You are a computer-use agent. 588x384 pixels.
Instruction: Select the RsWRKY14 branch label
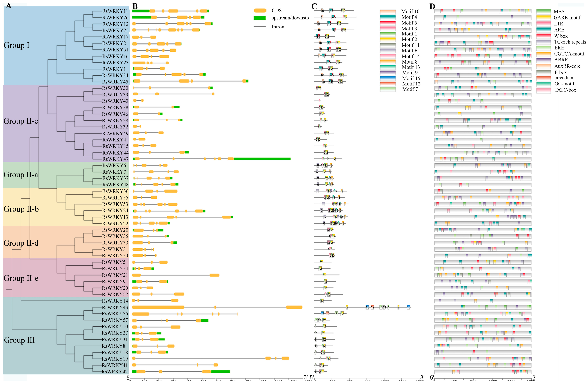pyautogui.click(x=115, y=301)
